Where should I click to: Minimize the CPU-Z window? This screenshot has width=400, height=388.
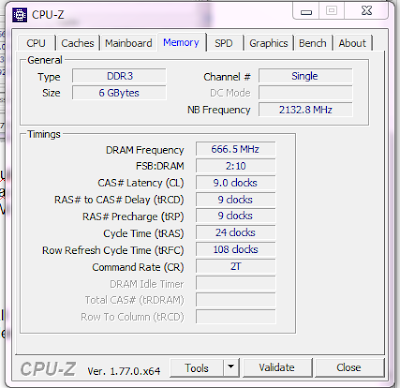click(x=306, y=11)
